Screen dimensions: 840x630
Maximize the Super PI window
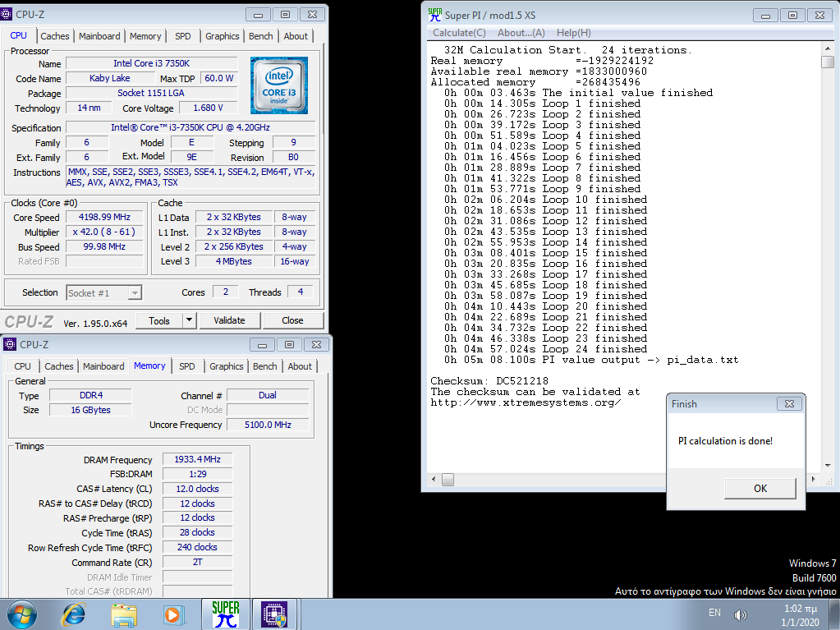[792, 16]
